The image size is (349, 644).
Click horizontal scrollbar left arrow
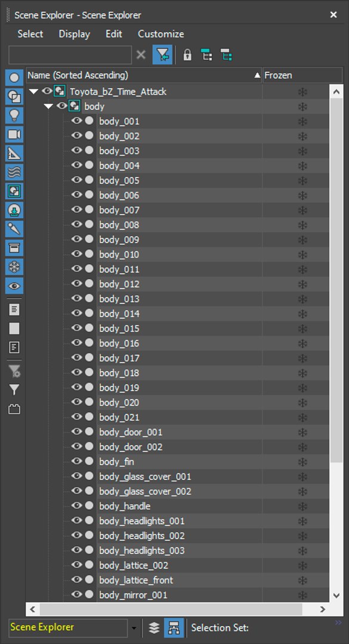click(33, 609)
